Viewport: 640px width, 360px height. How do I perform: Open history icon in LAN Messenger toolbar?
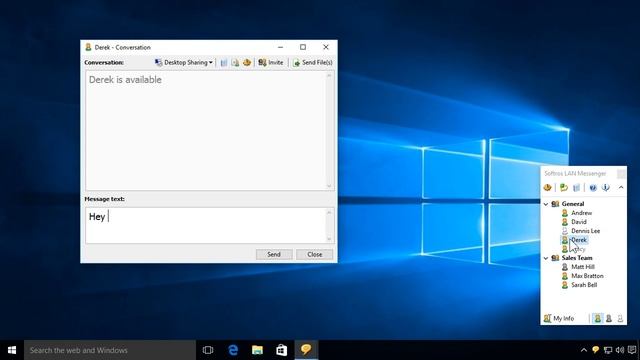(576, 187)
